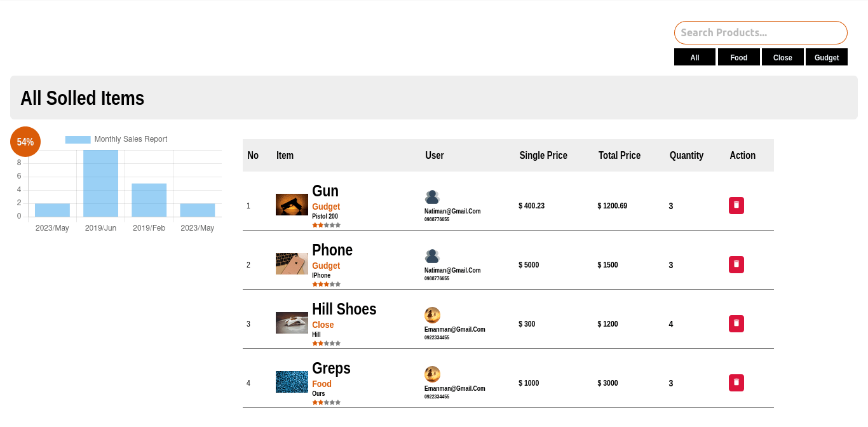Click the Greps row user avatar
This screenshot has width=868, height=427.
pyautogui.click(x=432, y=374)
